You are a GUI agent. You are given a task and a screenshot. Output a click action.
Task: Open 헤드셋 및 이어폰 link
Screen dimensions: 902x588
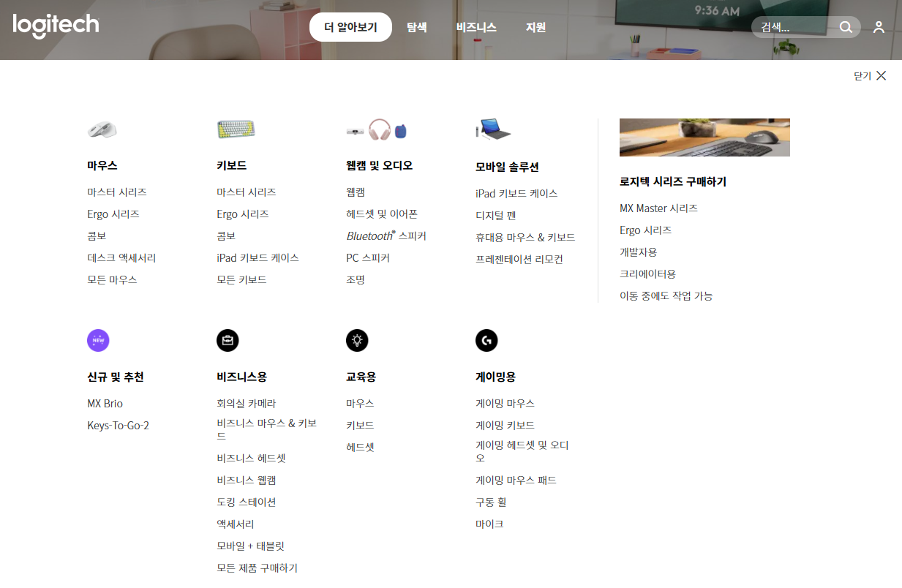tap(382, 214)
